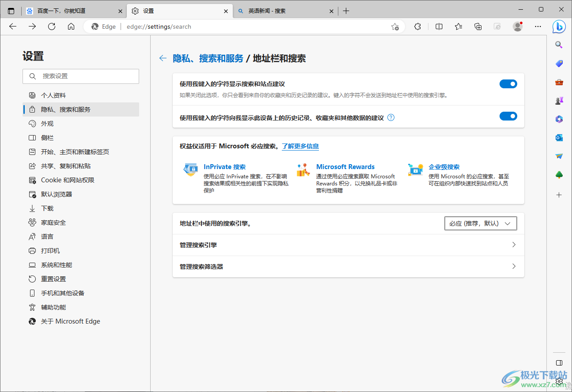The height and width of the screenshot is (392, 572).
Task: Go back using browser back arrow
Action: (13, 26)
